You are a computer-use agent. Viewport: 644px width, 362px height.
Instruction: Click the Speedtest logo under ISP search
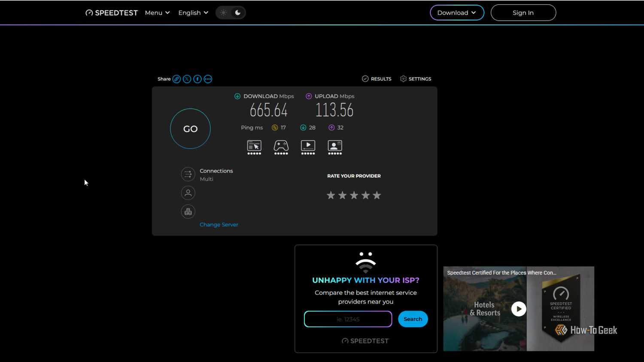coord(365,341)
